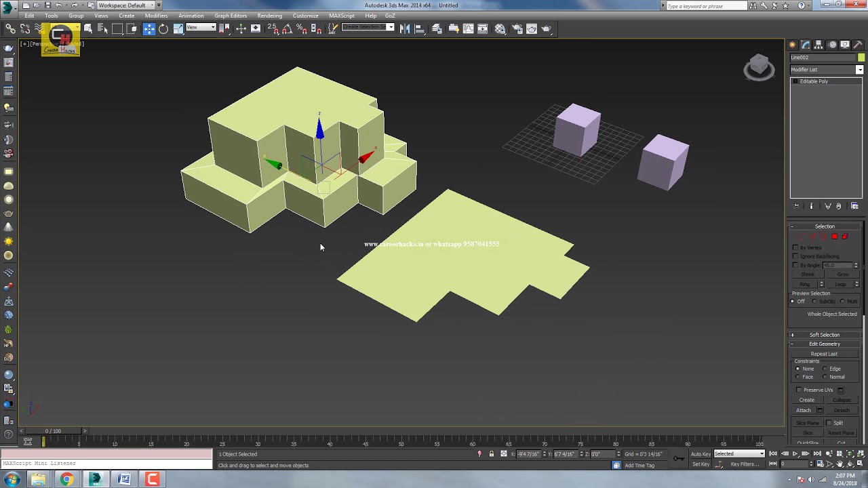The height and width of the screenshot is (488, 868).
Task: Click the Repeat Last button
Action: [x=824, y=354]
